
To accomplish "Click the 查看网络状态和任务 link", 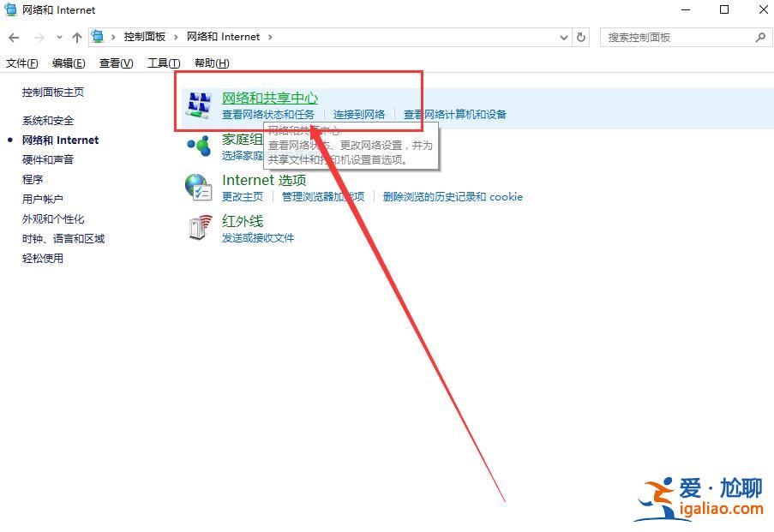I will pyautogui.click(x=268, y=113).
